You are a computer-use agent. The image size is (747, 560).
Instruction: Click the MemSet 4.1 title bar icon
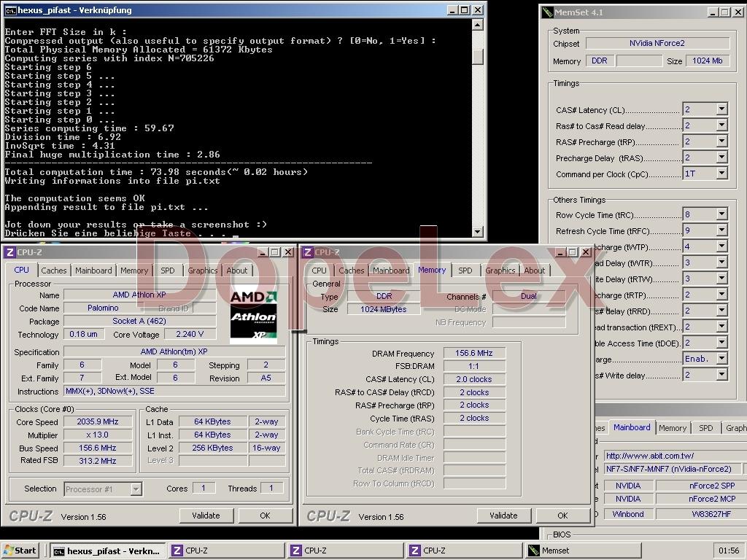pyautogui.click(x=547, y=12)
